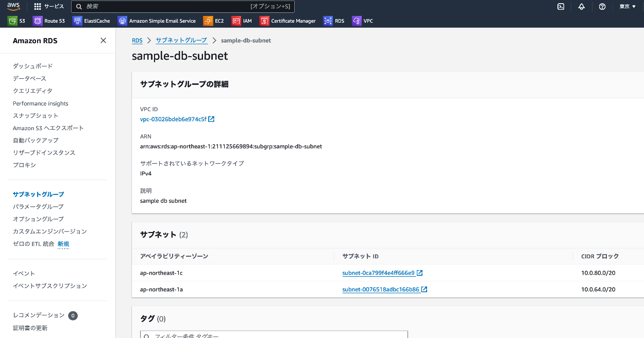Click the help question mark icon
This screenshot has height=338, width=644.
(602, 7)
